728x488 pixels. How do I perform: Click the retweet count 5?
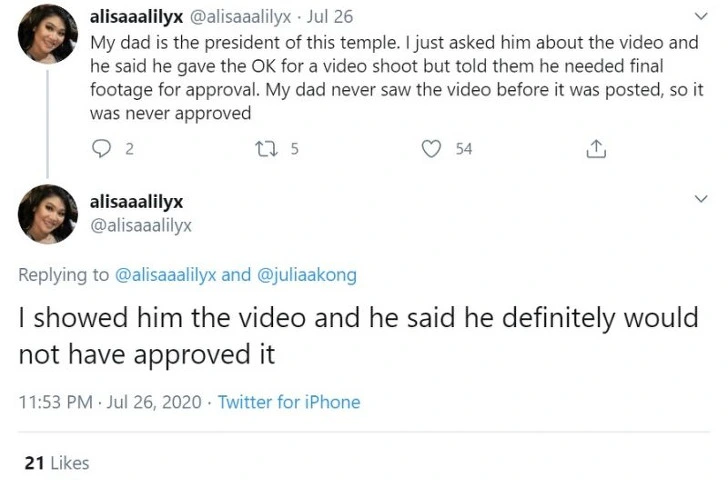pos(294,149)
